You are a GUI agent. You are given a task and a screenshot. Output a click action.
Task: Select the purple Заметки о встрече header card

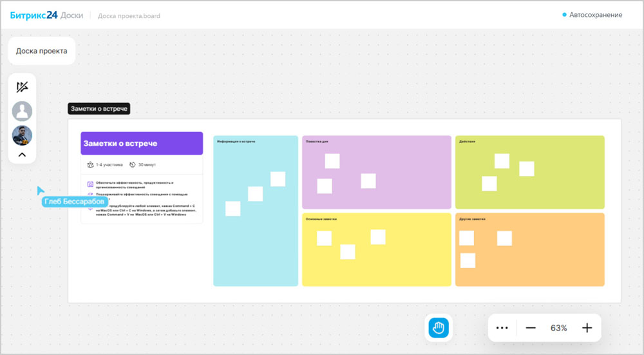(142, 144)
